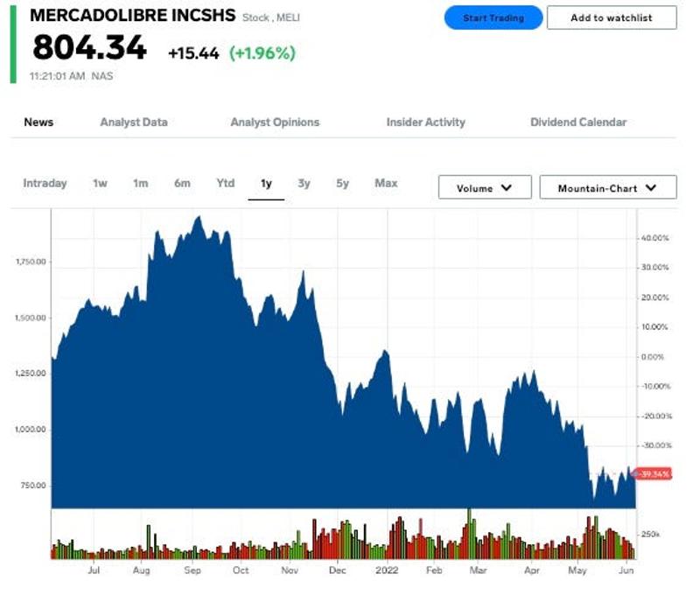Open the Mountain-Chart type dropdown
Image resolution: width=700 pixels, height=595 pixels.
click(x=608, y=187)
